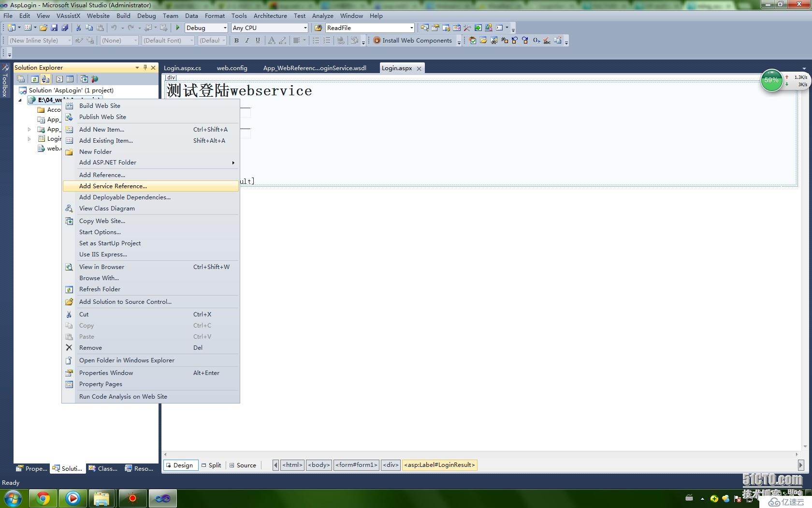This screenshot has width=812, height=508.
Task: Select Add New Item from context menu
Action: [x=151, y=129]
